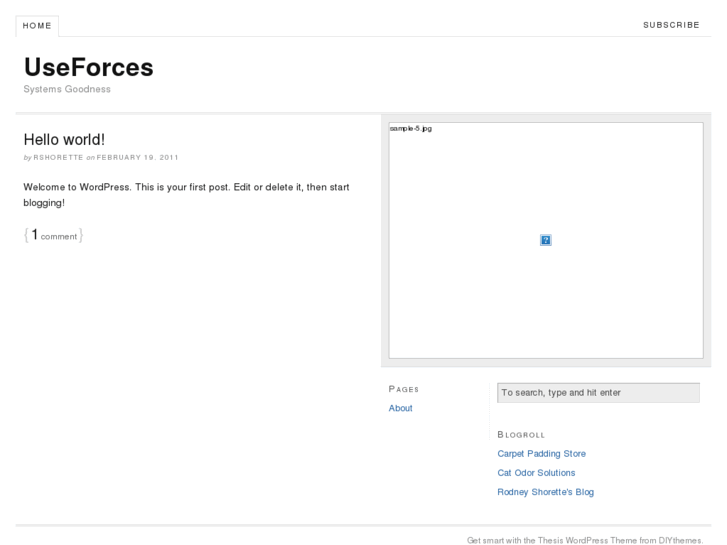Open the Subscribe menu link
727x545 pixels.
click(671, 26)
